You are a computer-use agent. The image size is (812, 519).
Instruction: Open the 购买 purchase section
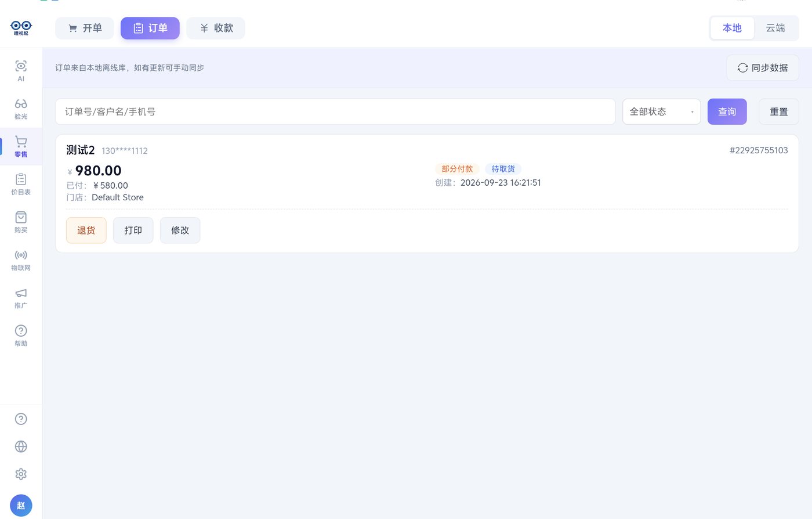click(x=21, y=222)
